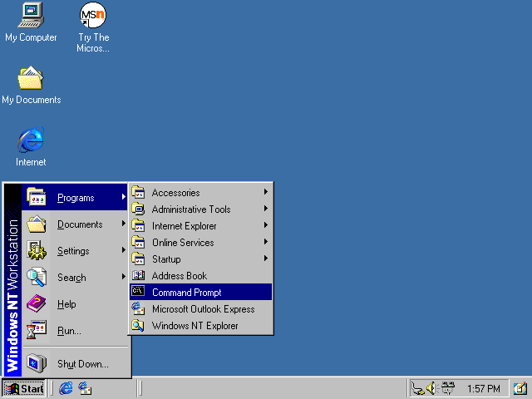Select Administrative Tools label in Programs menu
Viewport: 532px width, 399px height.
(191, 209)
